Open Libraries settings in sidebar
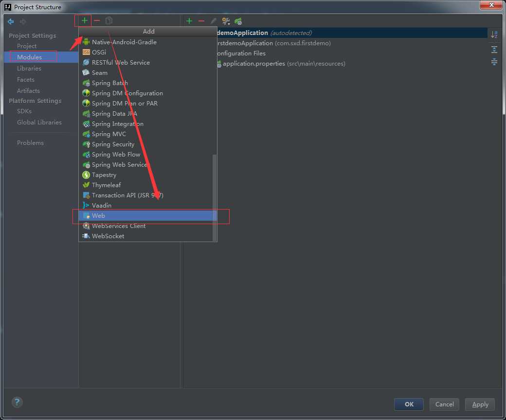Image resolution: width=506 pixels, height=420 pixels. point(29,69)
